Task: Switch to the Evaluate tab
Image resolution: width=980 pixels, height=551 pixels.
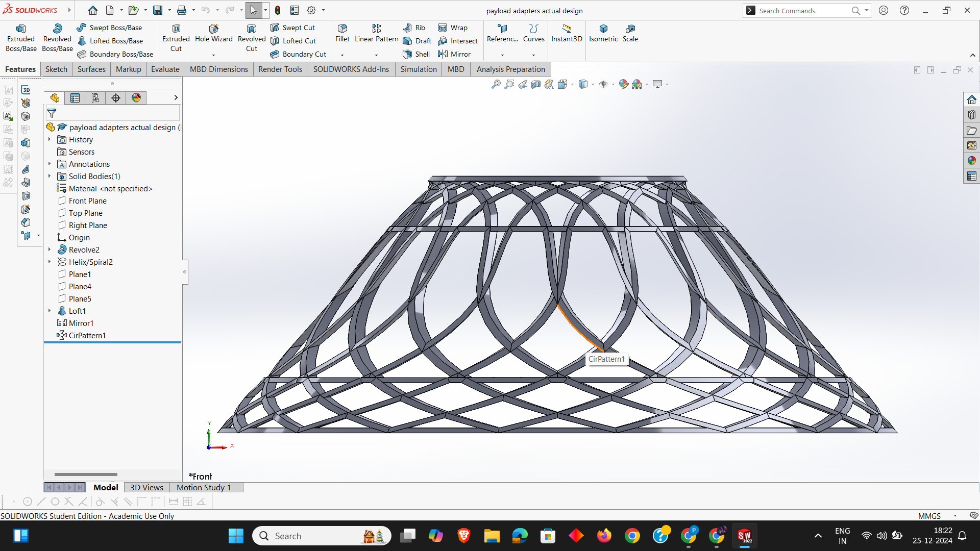Action: (165, 69)
